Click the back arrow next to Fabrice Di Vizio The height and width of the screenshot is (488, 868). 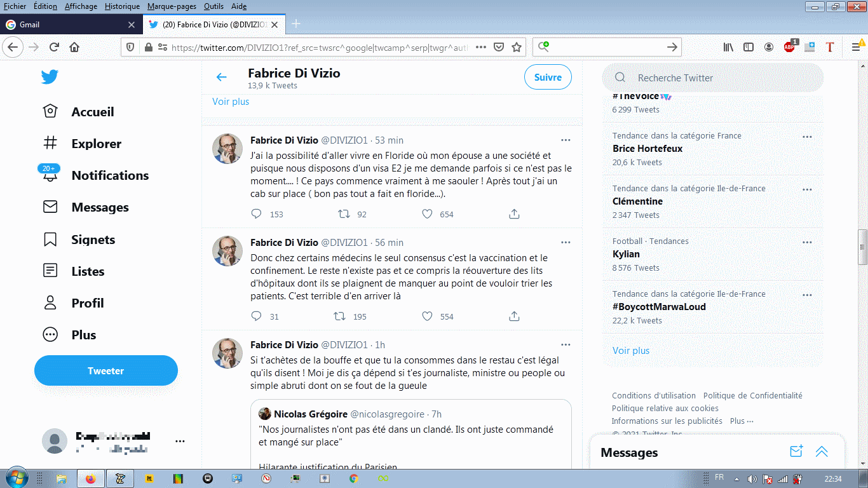click(221, 78)
